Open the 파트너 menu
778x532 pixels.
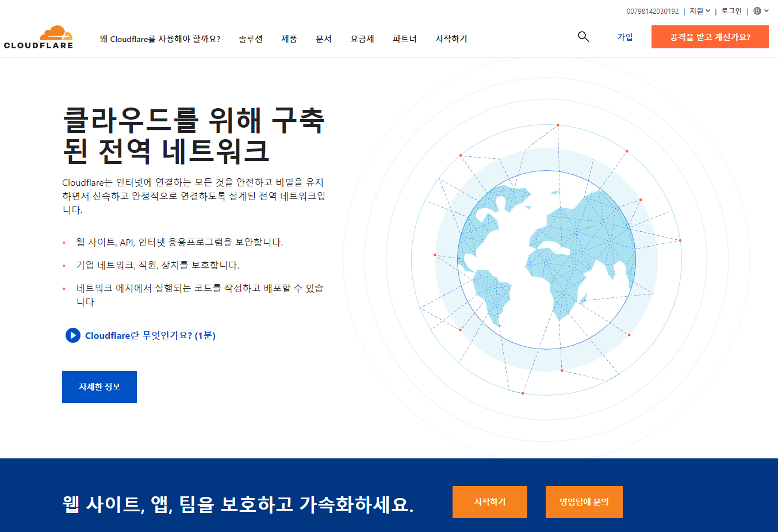click(405, 39)
